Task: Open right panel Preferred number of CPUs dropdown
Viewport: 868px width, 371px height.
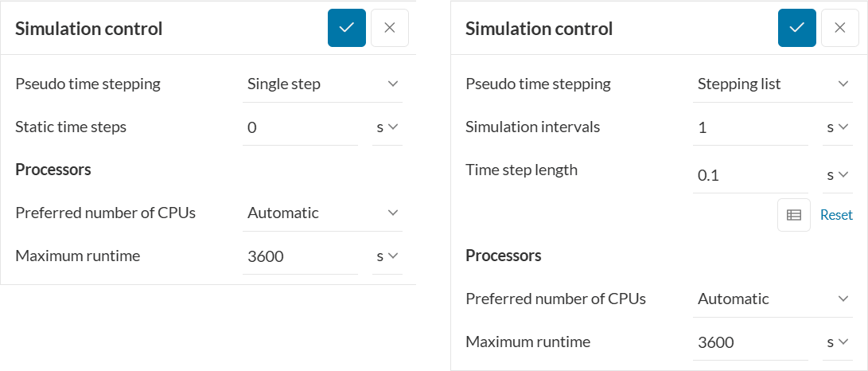Action: click(x=773, y=299)
